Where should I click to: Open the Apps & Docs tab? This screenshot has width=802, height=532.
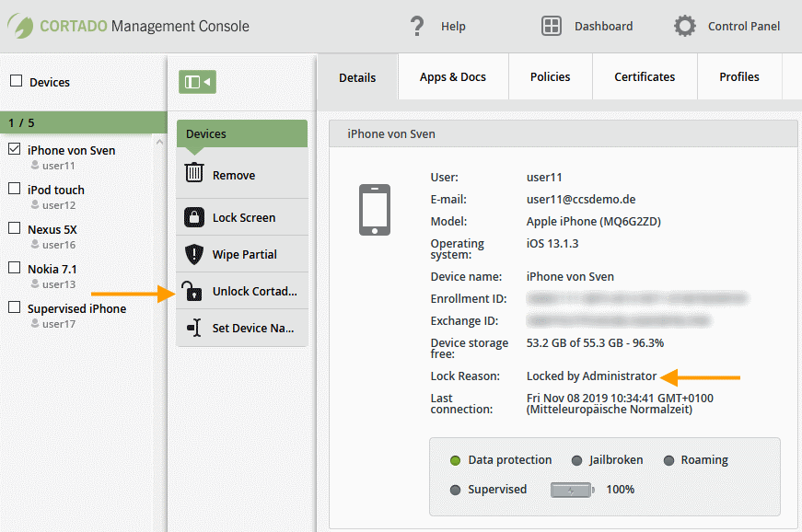[x=453, y=76]
